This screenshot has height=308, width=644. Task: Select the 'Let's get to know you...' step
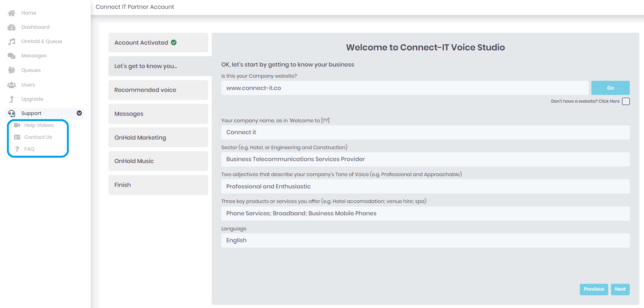click(x=160, y=66)
